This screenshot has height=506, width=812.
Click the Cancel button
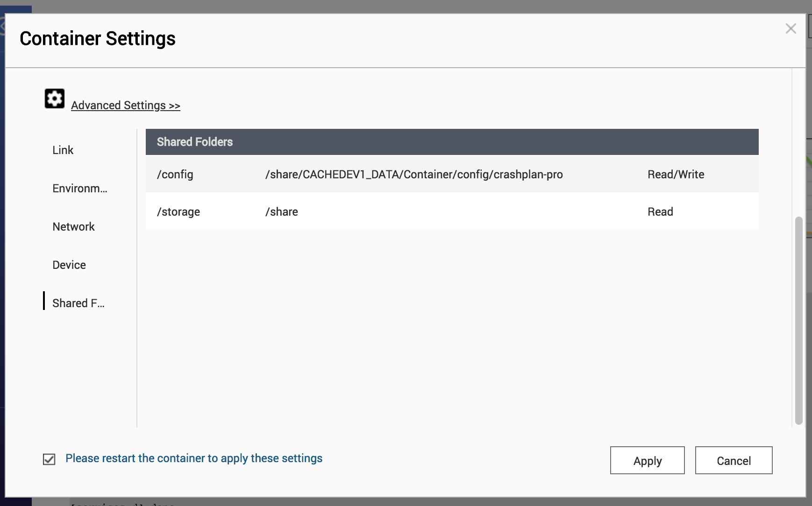click(734, 460)
